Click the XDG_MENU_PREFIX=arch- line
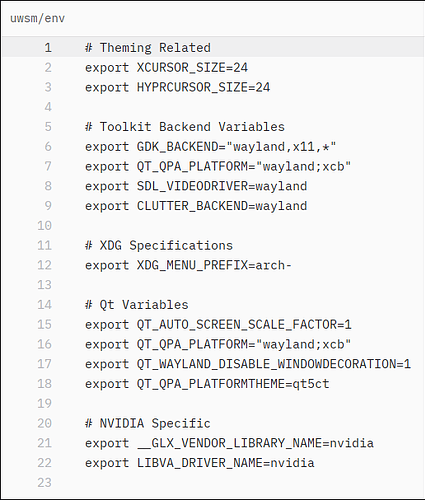Viewport: 425px width, 500px height. click(188, 265)
